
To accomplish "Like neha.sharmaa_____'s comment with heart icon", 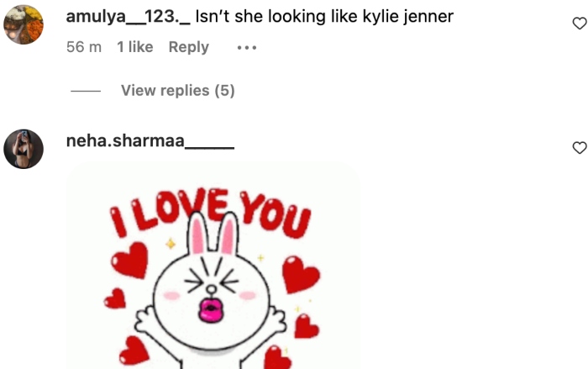I will coord(580,148).
